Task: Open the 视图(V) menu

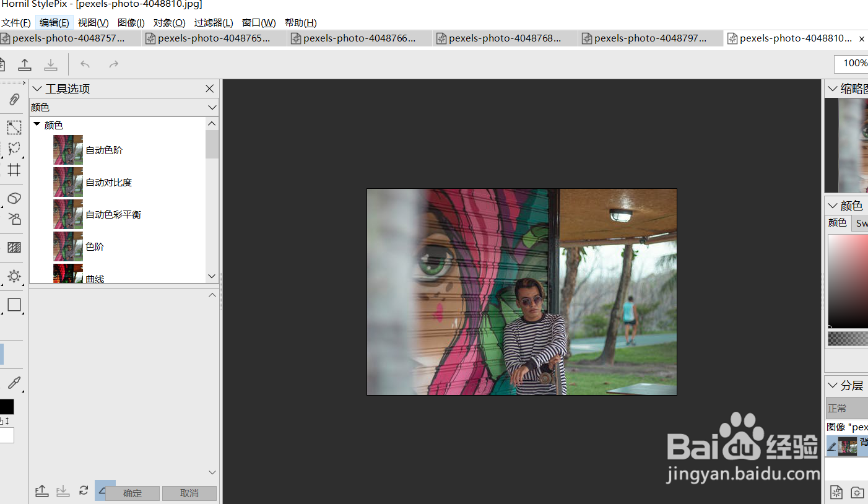Action: 93,23
